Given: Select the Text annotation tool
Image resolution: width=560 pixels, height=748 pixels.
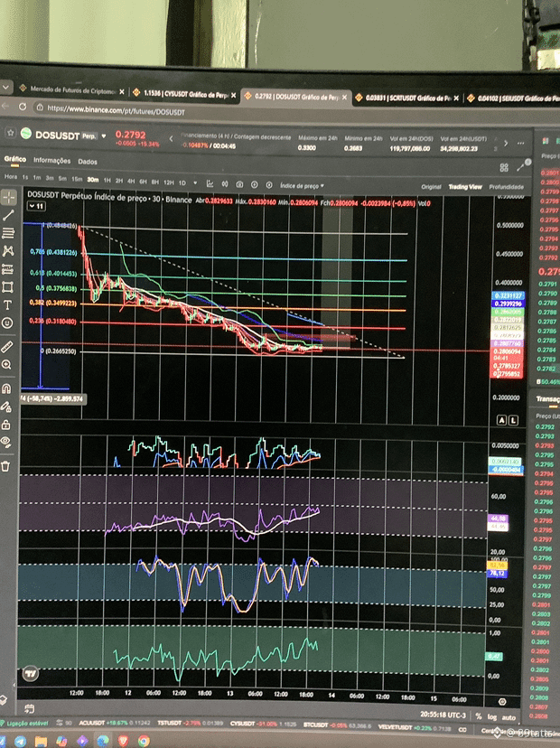Looking at the screenshot, I should click(7, 304).
